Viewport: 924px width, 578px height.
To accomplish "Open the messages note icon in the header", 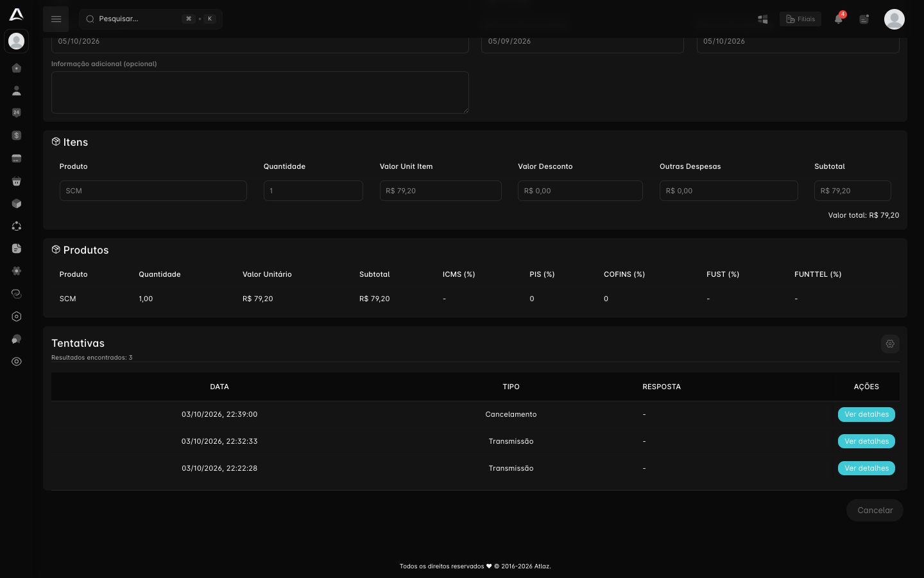I will click(864, 19).
